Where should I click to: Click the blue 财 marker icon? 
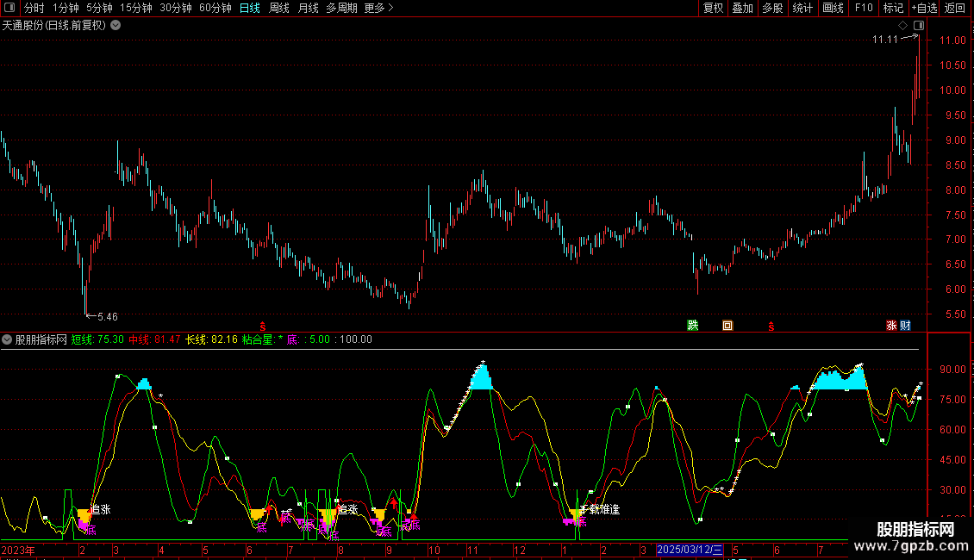coord(905,326)
